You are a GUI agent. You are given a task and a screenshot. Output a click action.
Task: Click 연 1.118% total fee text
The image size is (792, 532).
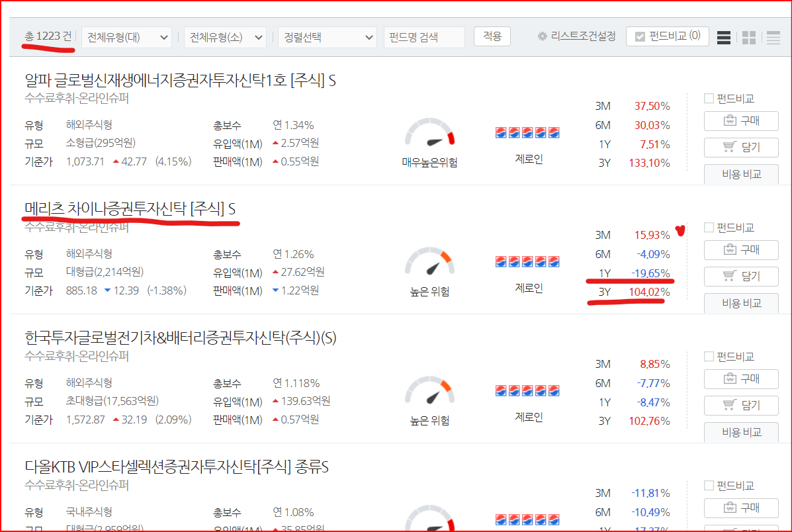[296, 383]
